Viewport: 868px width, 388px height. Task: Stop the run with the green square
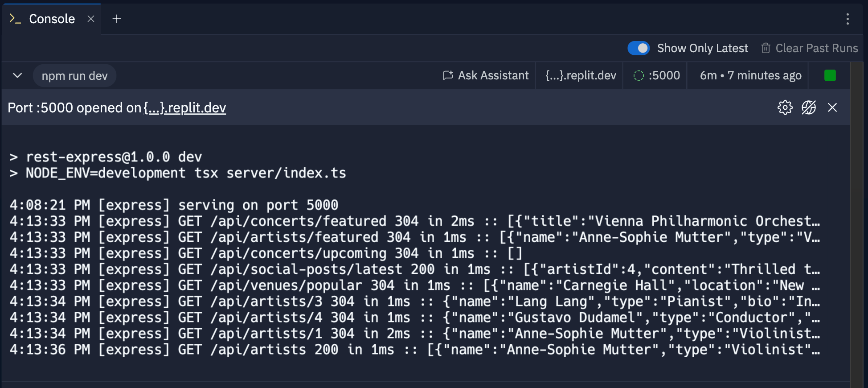tap(830, 75)
